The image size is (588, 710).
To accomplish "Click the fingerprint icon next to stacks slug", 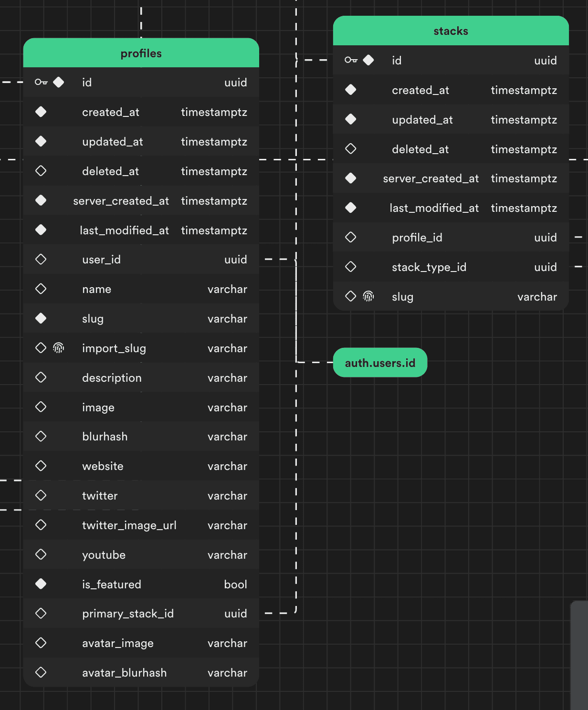I will coord(368,296).
